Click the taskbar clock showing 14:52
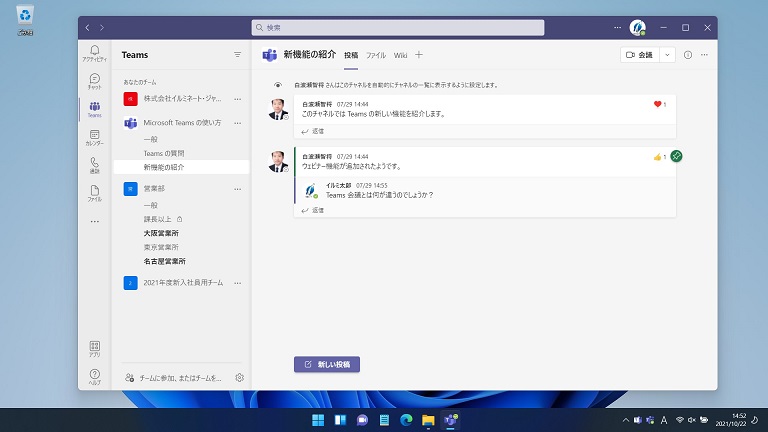This screenshot has width=768, height=432. [x=731, y=420]
